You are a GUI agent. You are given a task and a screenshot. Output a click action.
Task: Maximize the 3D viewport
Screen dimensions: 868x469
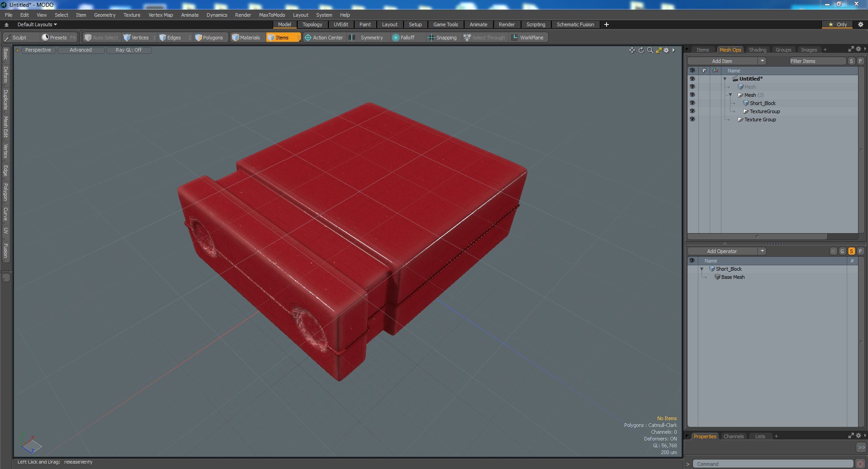(659, 50)
